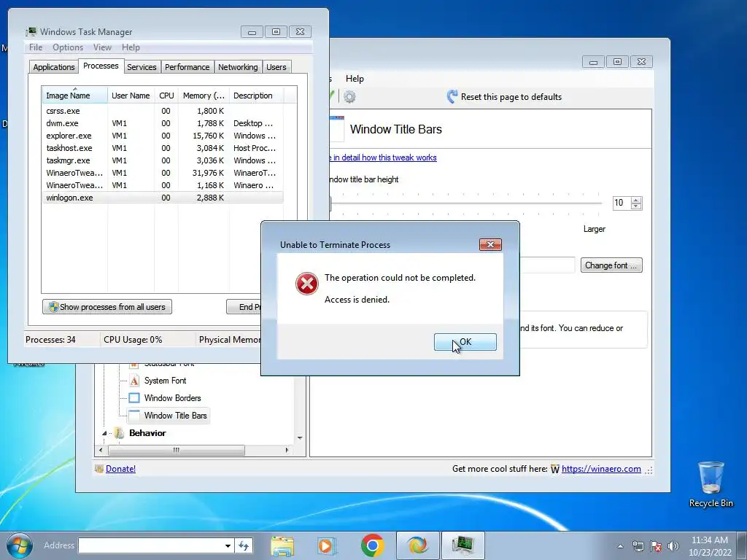Screen dimensions: 747x560
Task: Increase title bar height with up spinner
Action: pos(636,200)
